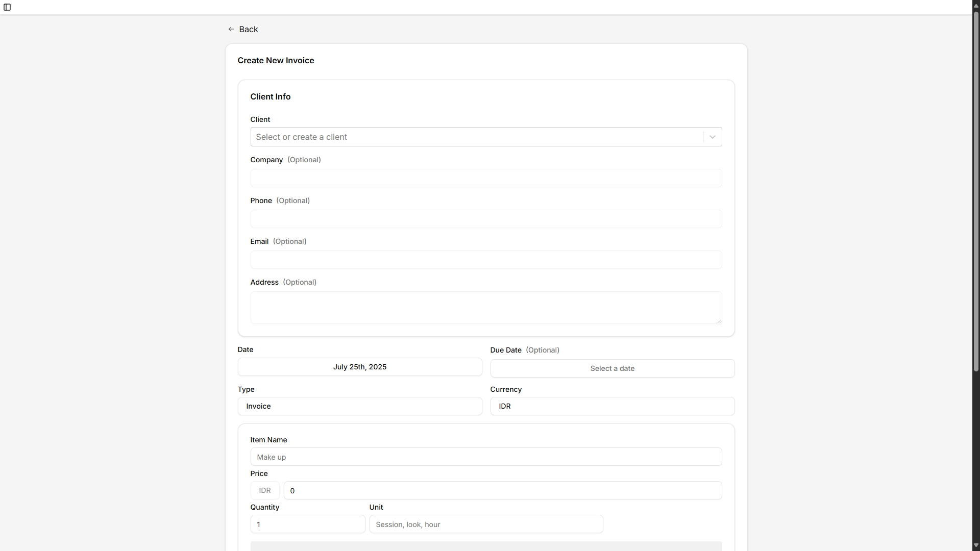Click the page vertical scrollbar thumb

click(976, 191)
